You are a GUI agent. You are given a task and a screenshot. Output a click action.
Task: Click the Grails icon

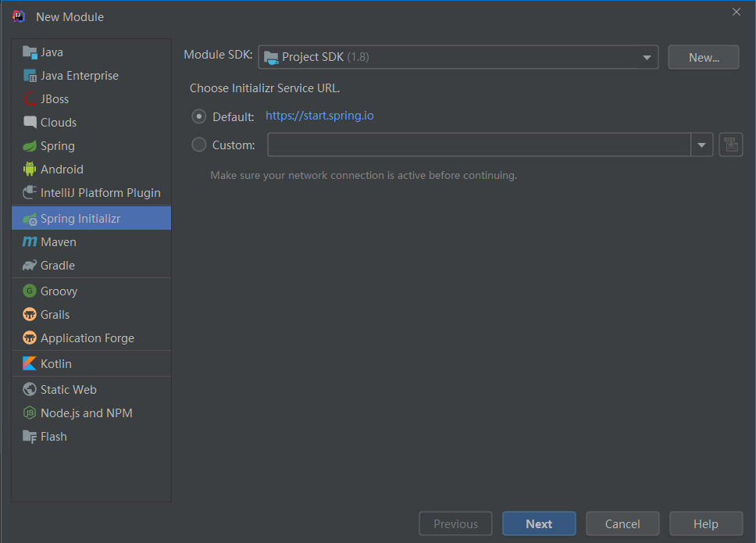(30, 314)
